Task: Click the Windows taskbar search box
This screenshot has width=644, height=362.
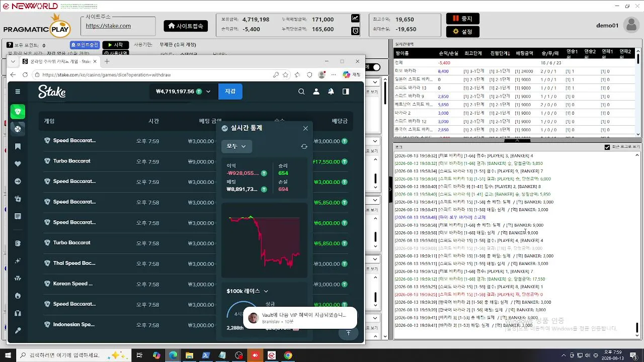Action: (74, 355)
